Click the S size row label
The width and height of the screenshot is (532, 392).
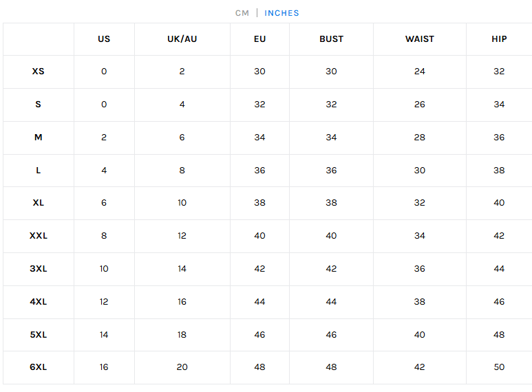tap(38, 105)
